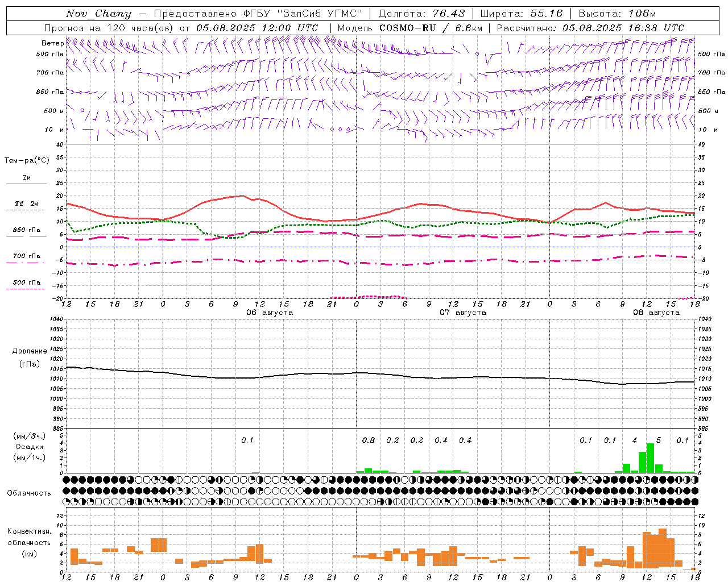
Task: Select the text Широта: 55.16
Action: (522, 14)
